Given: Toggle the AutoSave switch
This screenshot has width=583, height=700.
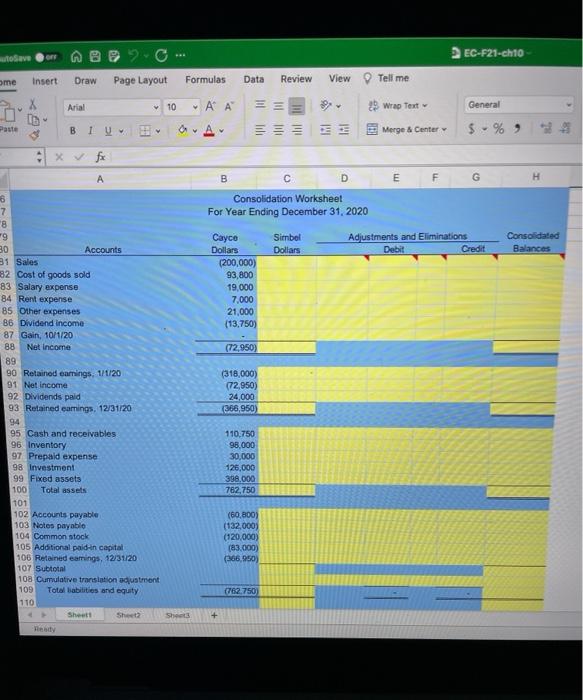Looking at the screenshot, I should pyautogui.click(x=46, y=57).
